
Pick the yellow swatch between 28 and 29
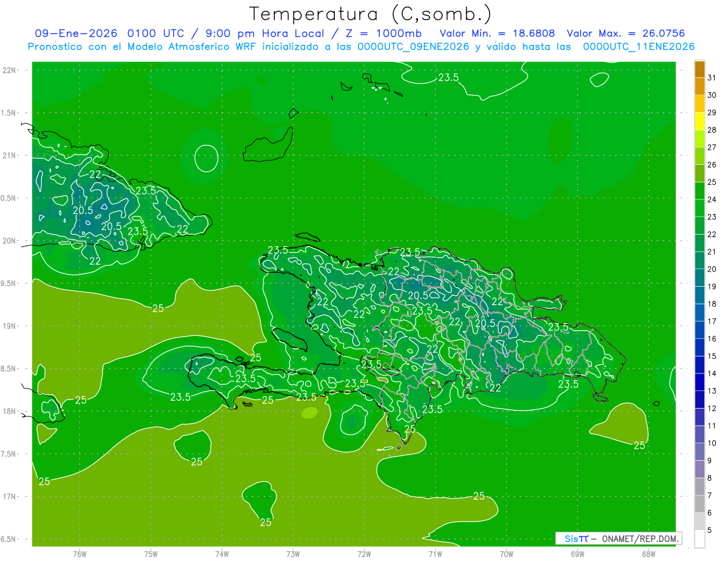click(699, 122)
